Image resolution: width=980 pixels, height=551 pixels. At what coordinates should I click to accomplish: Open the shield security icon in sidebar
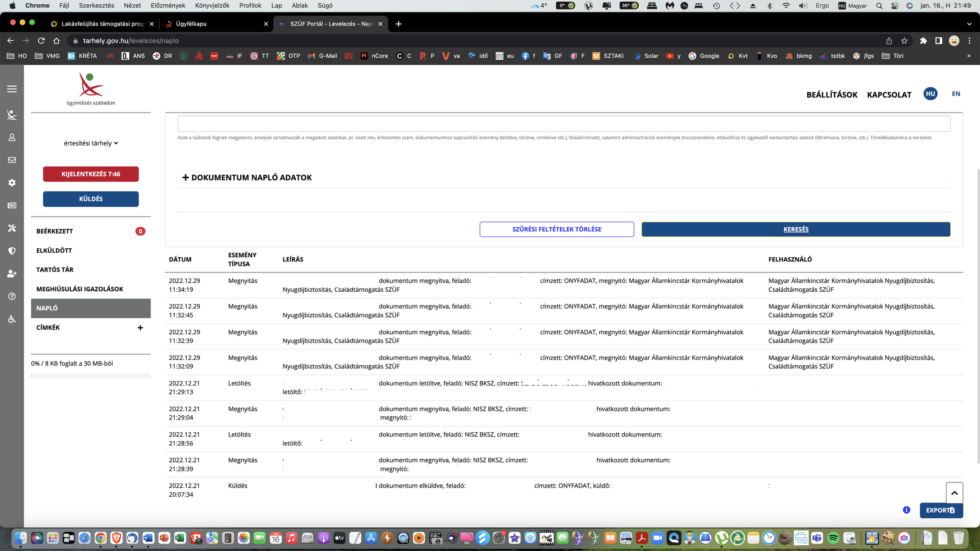pyautogui.click(x=12, y=251)
